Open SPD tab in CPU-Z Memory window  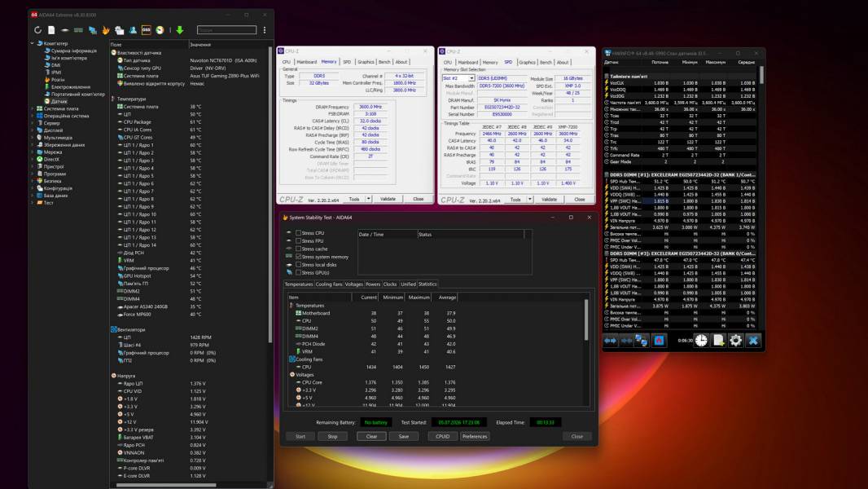[347, 62]
